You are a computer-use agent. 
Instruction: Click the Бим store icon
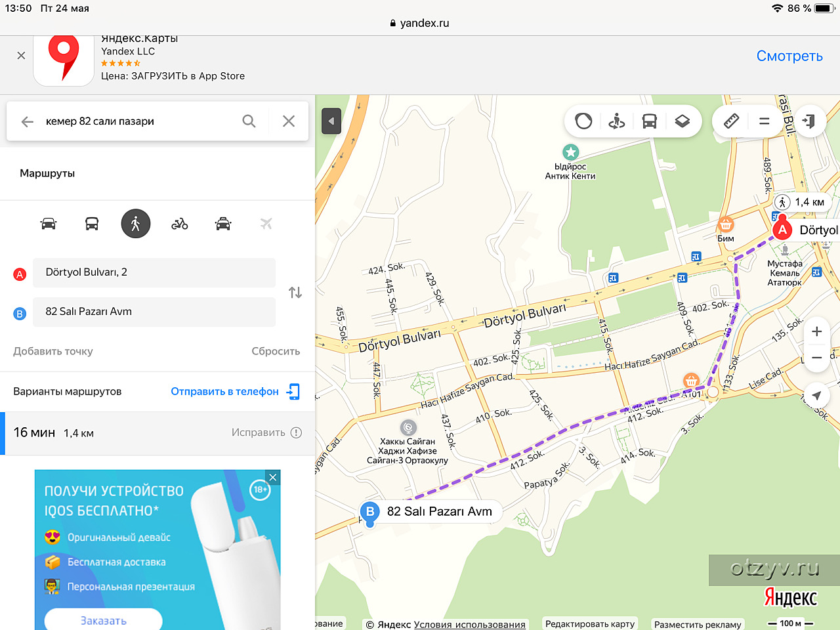pyautogui.click(x=725, y=225)
